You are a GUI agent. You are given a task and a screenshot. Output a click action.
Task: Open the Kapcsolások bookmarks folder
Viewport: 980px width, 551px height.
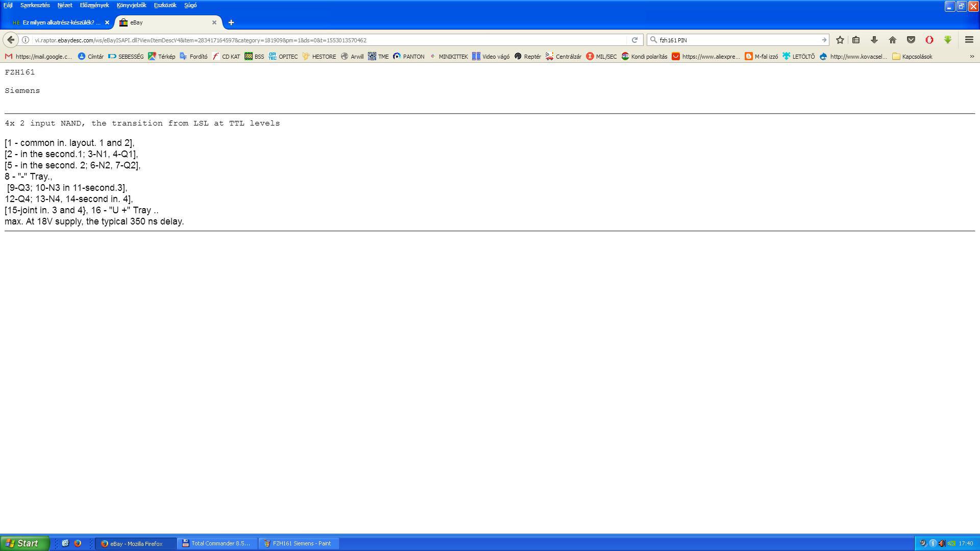tap(912, 57)
